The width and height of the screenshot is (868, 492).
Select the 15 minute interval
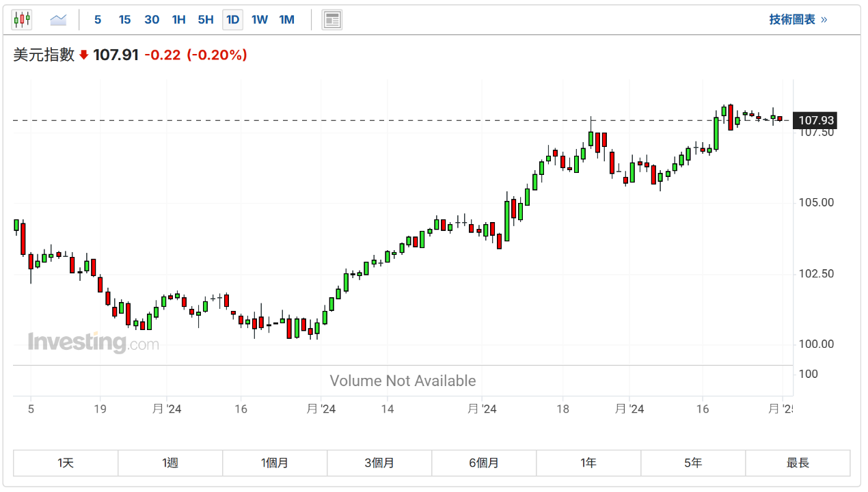[124, 20]
